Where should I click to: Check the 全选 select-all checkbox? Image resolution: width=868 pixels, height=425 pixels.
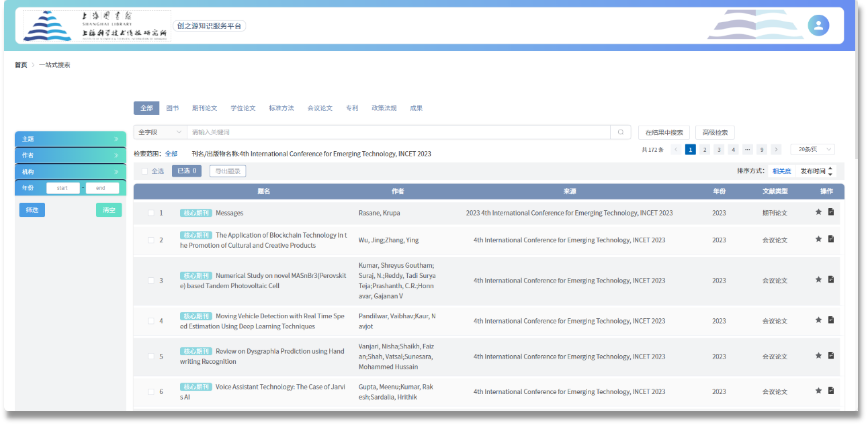pyautogui.click(x=144, y=171)
